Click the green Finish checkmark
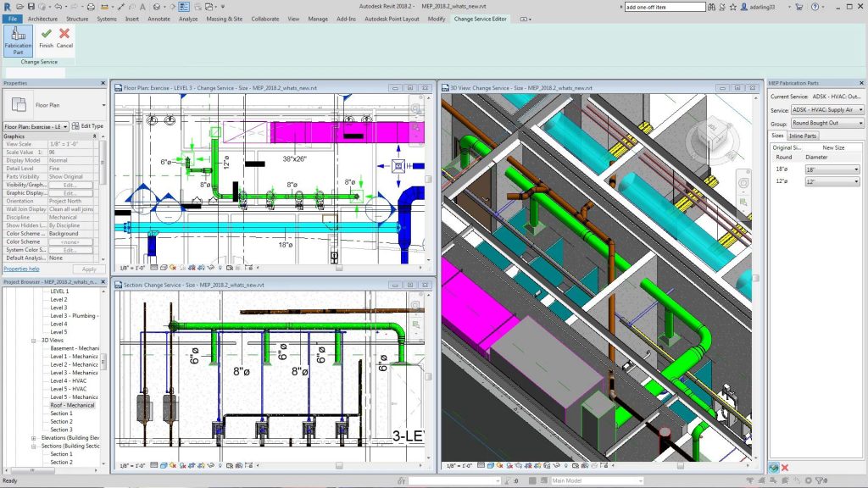Screen dimensions: 868x488 point(46,37)
